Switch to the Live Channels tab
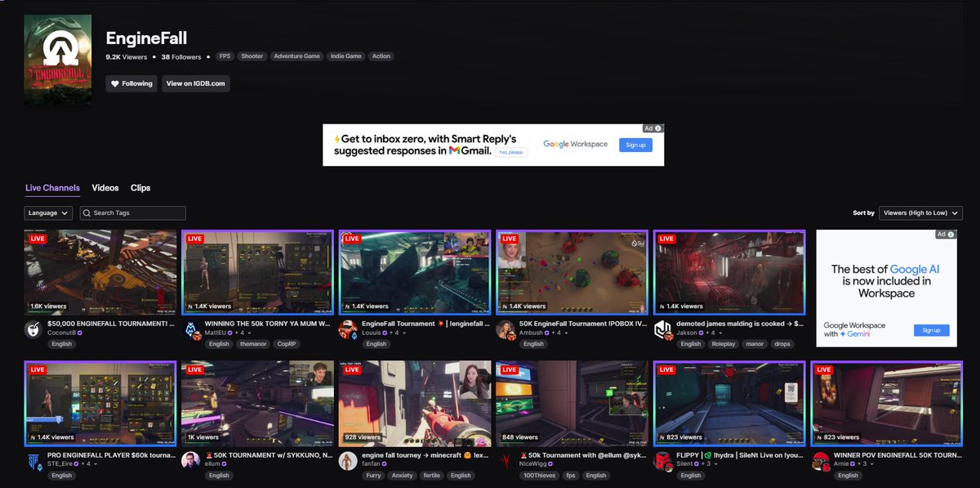Screen dimensions: 980x488 [52, 188]
